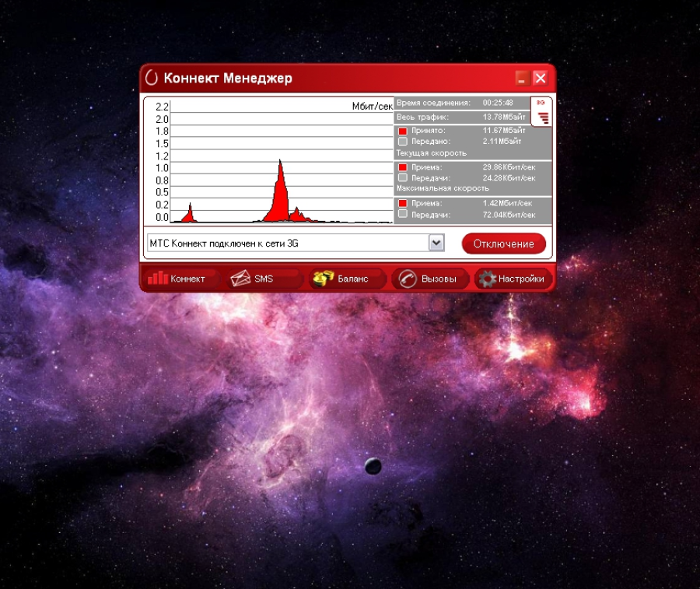This screenshot has width=700, height=589.
Task: Click the '1.0' graph axis label
Action: click(x=162, y=168)
